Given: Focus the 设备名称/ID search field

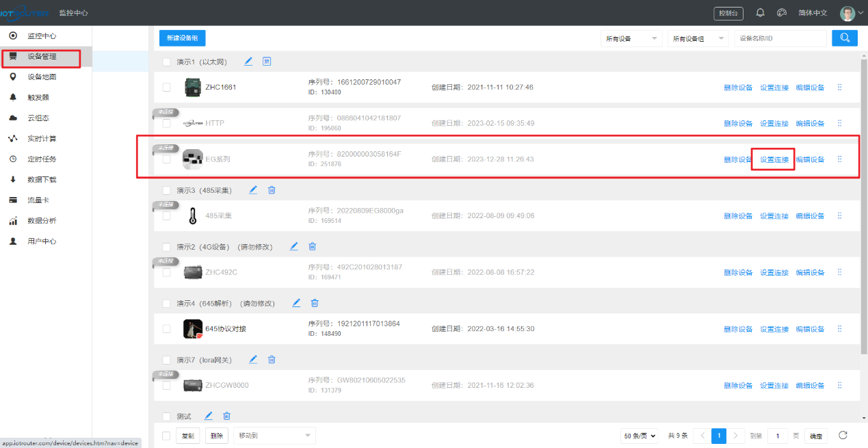Looking at the screenshot, I should pyautogui.click(x=780, y=39).
